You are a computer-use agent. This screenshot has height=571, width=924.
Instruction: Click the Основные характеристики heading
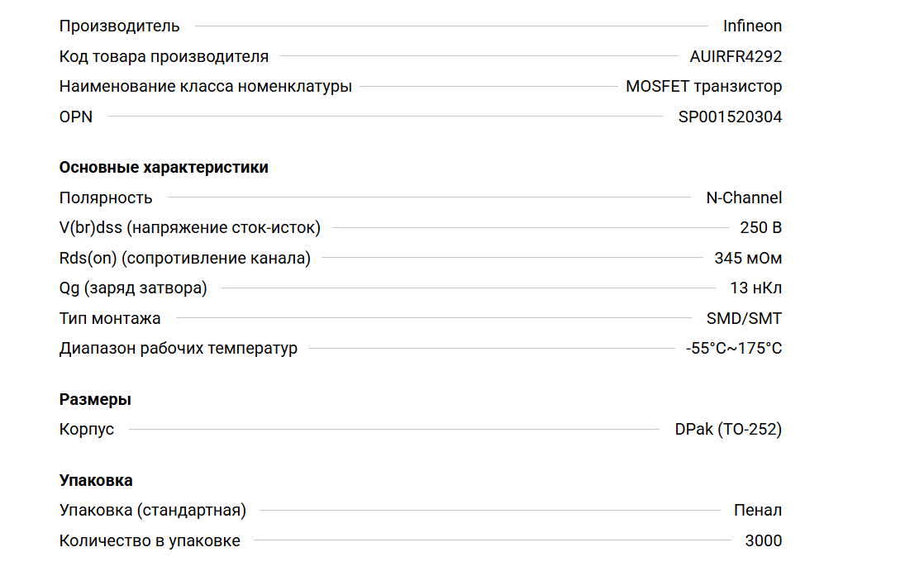pos(164,168)
